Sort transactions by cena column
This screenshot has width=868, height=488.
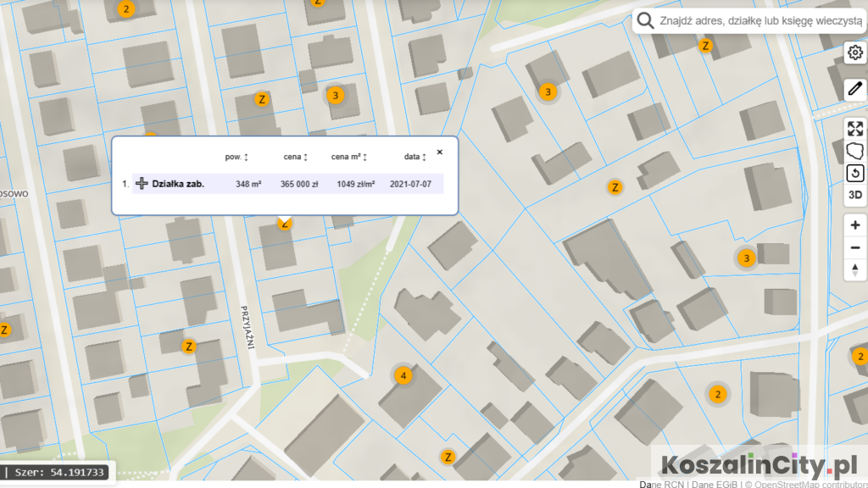point(296,157)
